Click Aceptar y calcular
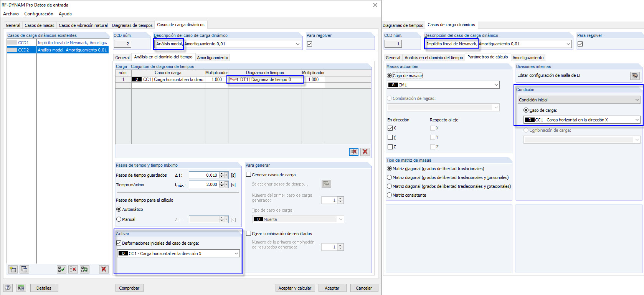The image size is (644, 295). [295, 288]
